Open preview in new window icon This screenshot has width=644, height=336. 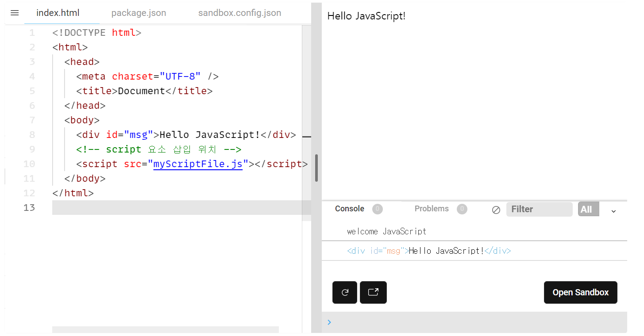tap(373, 292)
